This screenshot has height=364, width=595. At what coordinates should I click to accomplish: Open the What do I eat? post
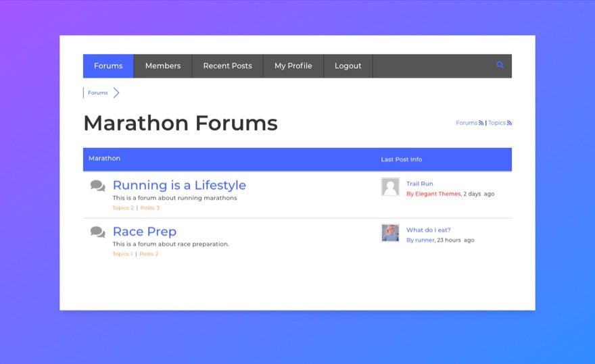pos(429,230)
